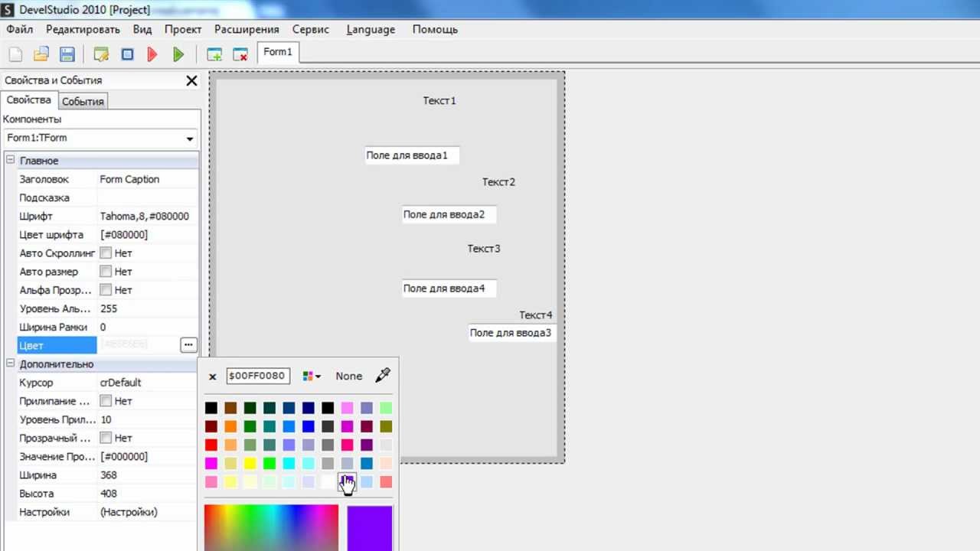Click the Курсор value crDefault
This screenshot has width=980, height=551.
point(121,383)
